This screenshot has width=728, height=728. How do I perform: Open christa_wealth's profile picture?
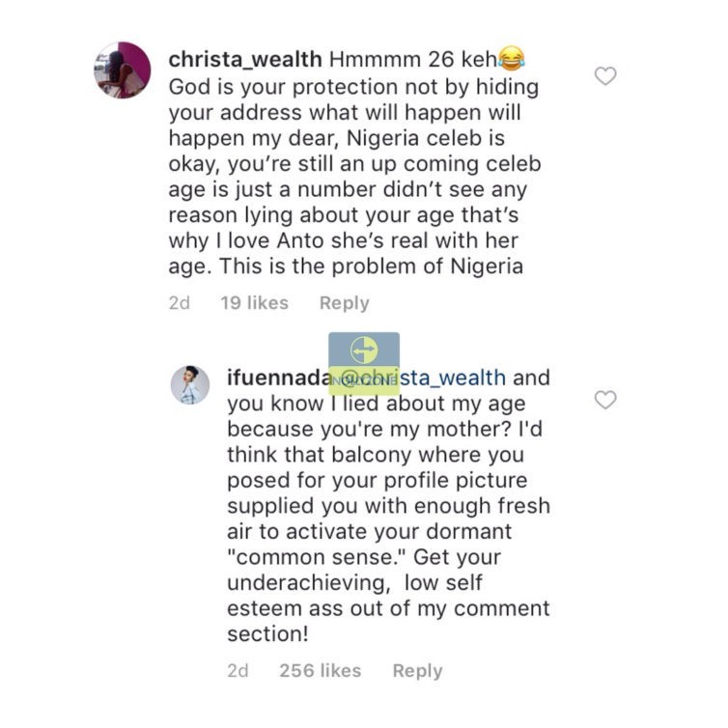(123, 70)
